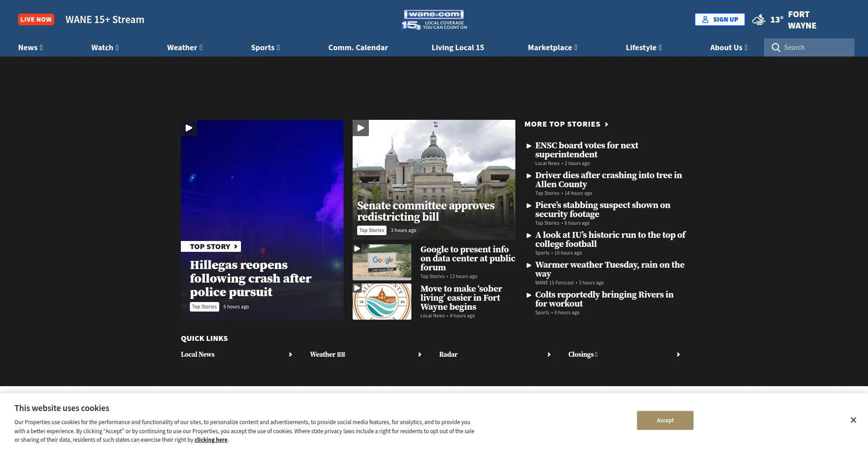Image resolution: width=868 pixels, height=449 pixels.
Task: Play the Hillegas top story video icon
Action: (189, 128)
